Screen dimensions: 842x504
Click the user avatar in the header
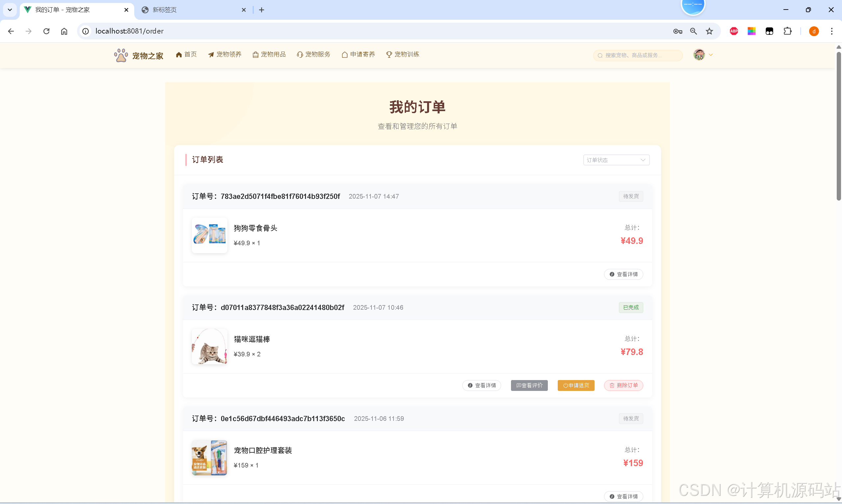699,55
